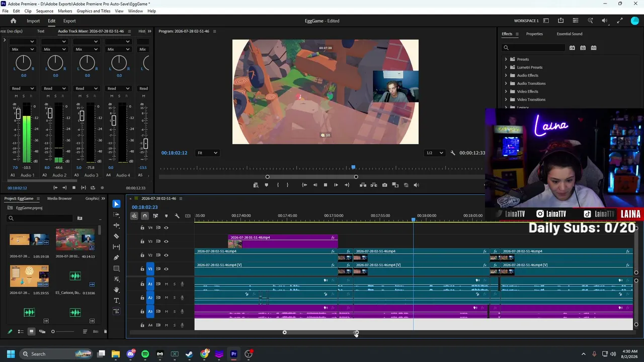Open the workspaces panel icon
Screen dimensions: 644x362
546,21
